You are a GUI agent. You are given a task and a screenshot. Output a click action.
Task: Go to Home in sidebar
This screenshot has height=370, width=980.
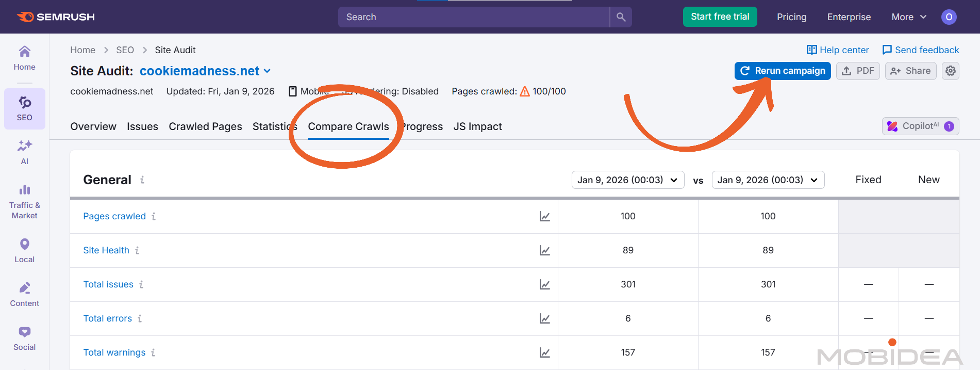tap(24, 58)
